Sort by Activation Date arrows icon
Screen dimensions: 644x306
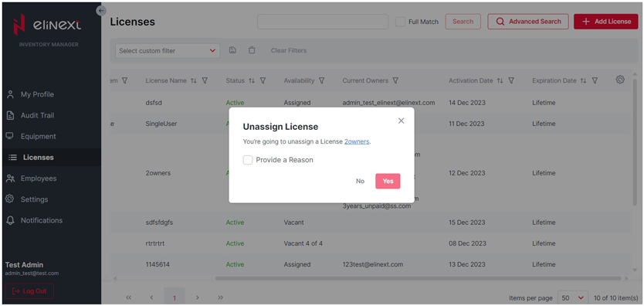(500, 81)
